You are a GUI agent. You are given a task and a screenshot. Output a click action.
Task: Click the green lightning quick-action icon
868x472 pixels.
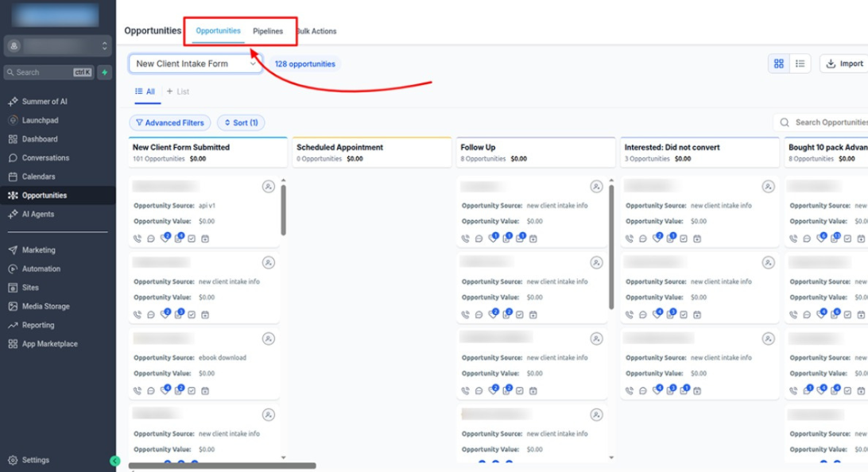105,72
